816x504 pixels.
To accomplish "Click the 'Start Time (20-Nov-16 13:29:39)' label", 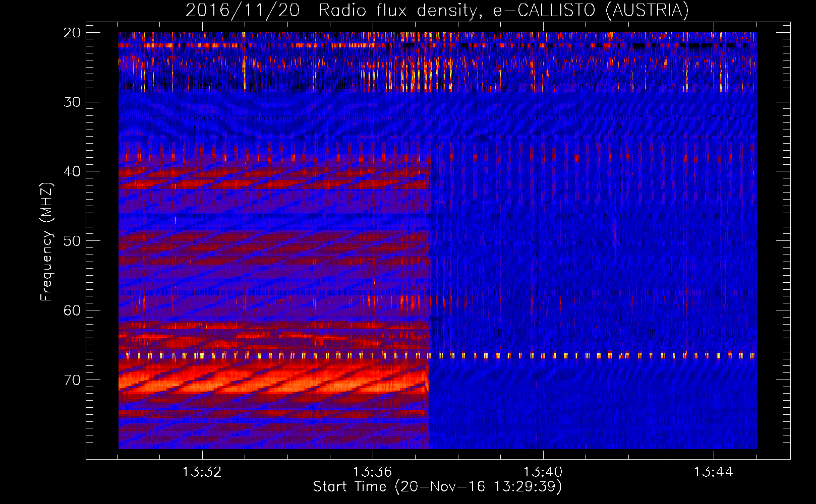I will click(437, 487).
